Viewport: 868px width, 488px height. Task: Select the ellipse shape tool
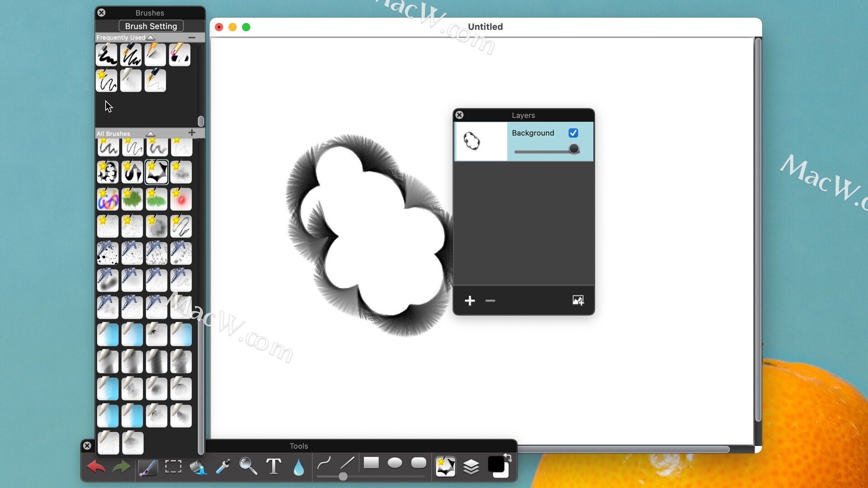click(x=395, y=463)
